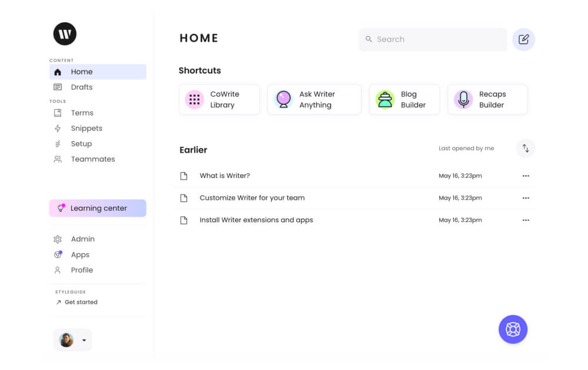Click the Teammates people icon
This screenshot has width=588, height=370.
tap(58, 159)
